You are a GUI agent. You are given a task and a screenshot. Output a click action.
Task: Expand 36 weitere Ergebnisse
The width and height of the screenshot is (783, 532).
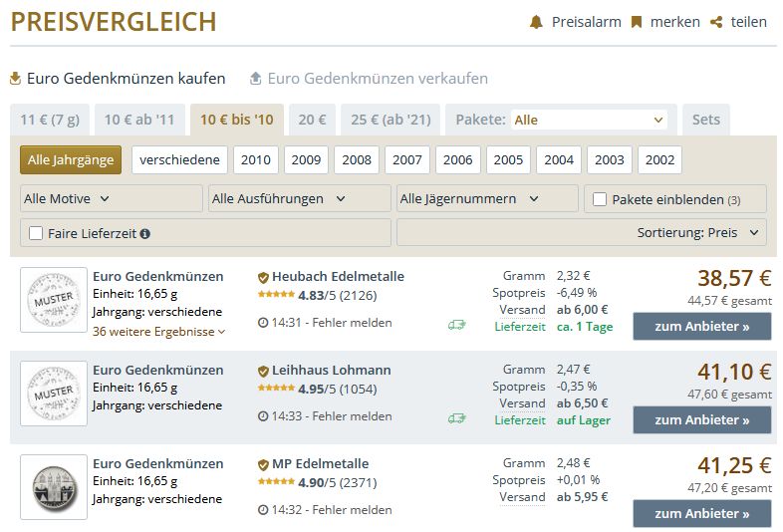[158, 332]
